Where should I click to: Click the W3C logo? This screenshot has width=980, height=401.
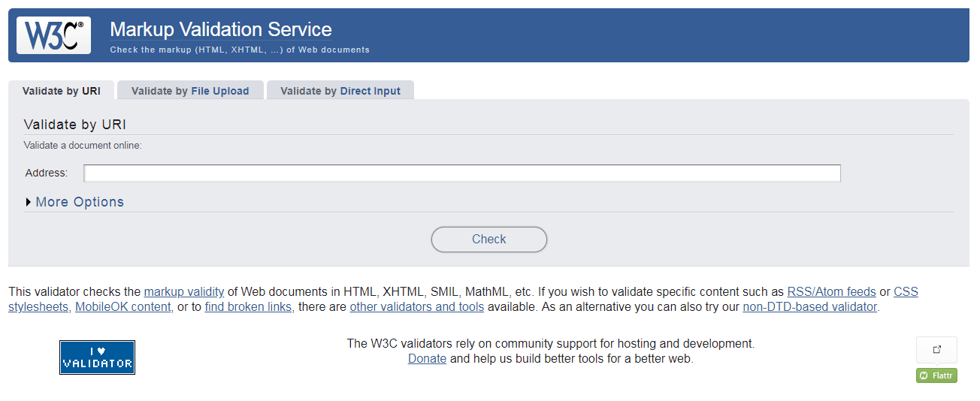pos(53,35)
